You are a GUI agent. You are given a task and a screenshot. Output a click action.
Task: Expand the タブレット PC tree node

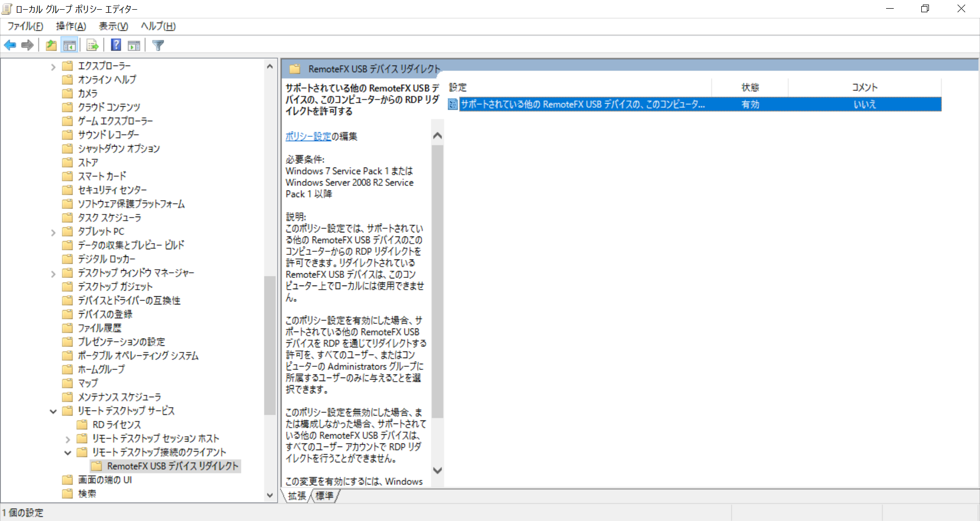(53, 232)
